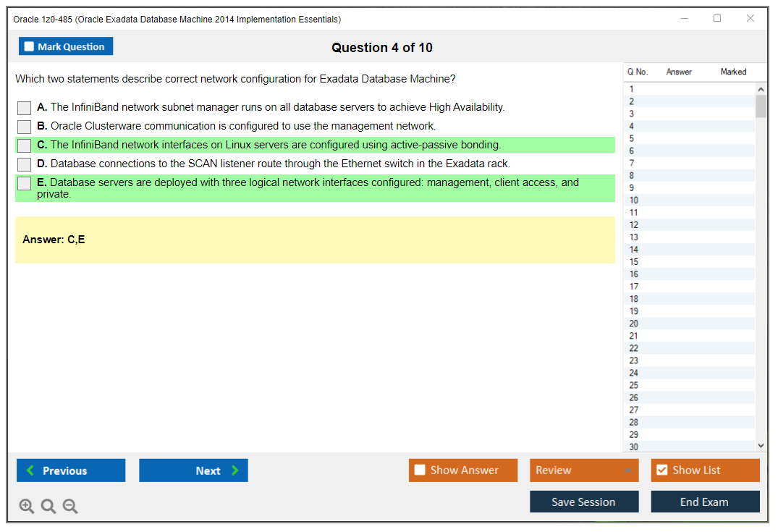
Task: Check option C about active-passive bonding
Action: 25,145
